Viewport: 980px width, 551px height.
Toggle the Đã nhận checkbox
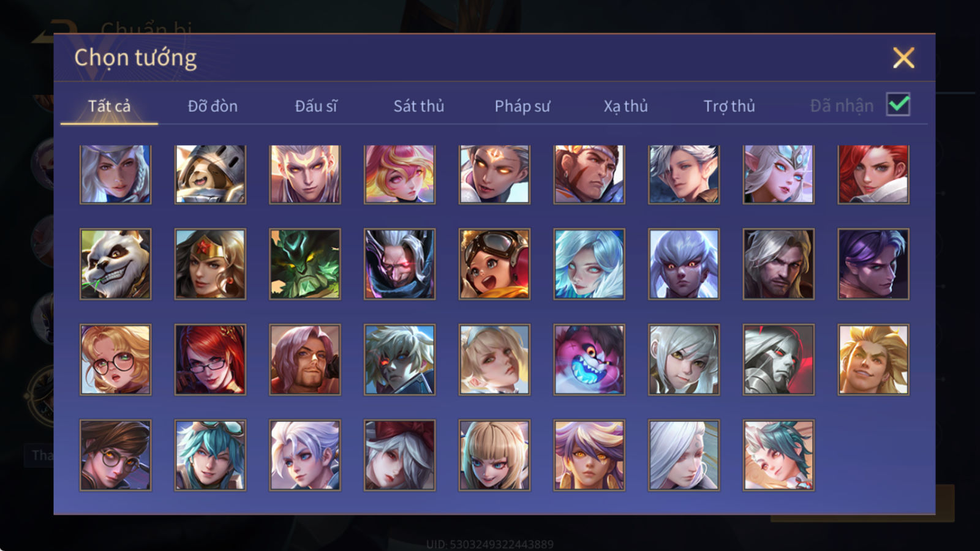(898, 105)
